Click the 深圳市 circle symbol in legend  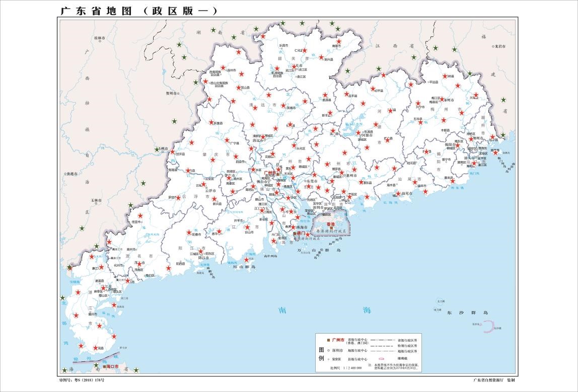(328, 350)
